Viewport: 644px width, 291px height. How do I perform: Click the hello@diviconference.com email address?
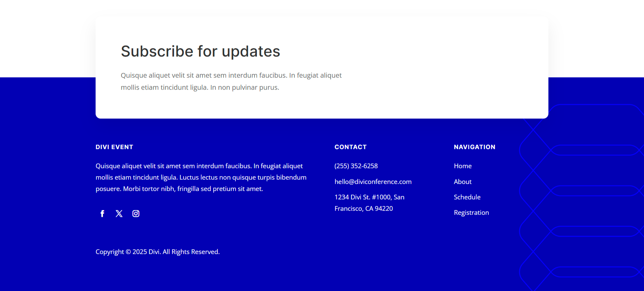click(x=373, y=182)
